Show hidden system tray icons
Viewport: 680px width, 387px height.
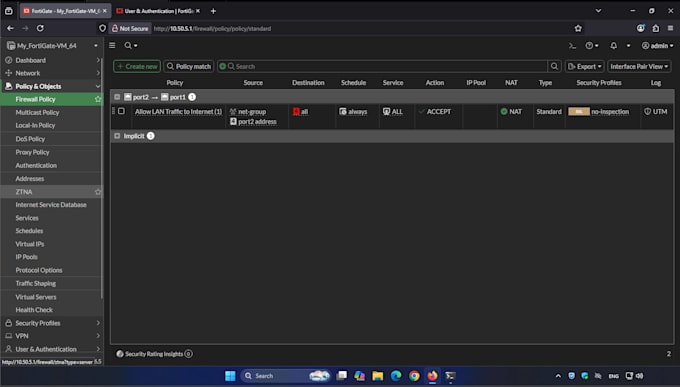click(558, 376)
